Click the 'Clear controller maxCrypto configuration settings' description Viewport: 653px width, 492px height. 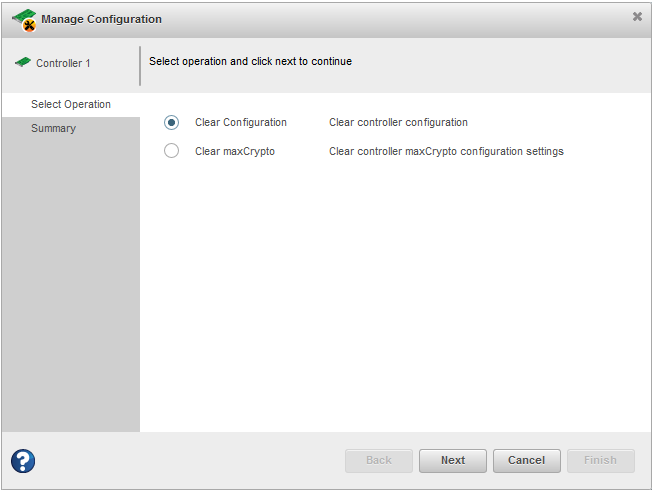446,151
